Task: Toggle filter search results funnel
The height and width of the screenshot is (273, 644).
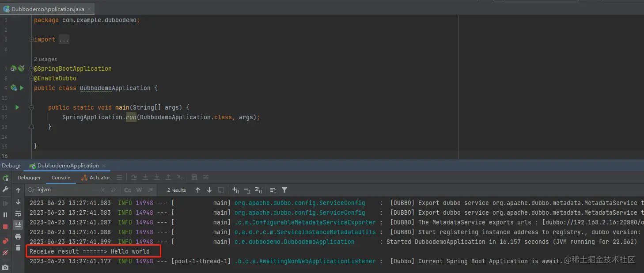Action: (x=284, y=190)
